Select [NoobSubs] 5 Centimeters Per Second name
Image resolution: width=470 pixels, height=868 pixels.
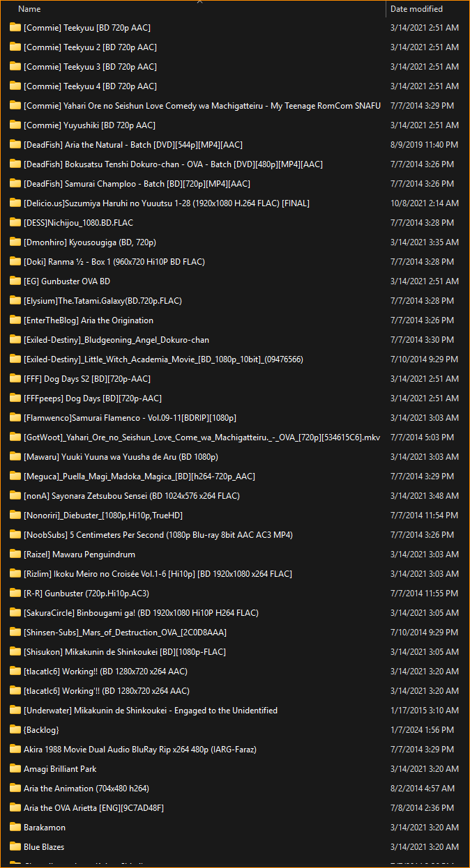[x=158, y=535]
